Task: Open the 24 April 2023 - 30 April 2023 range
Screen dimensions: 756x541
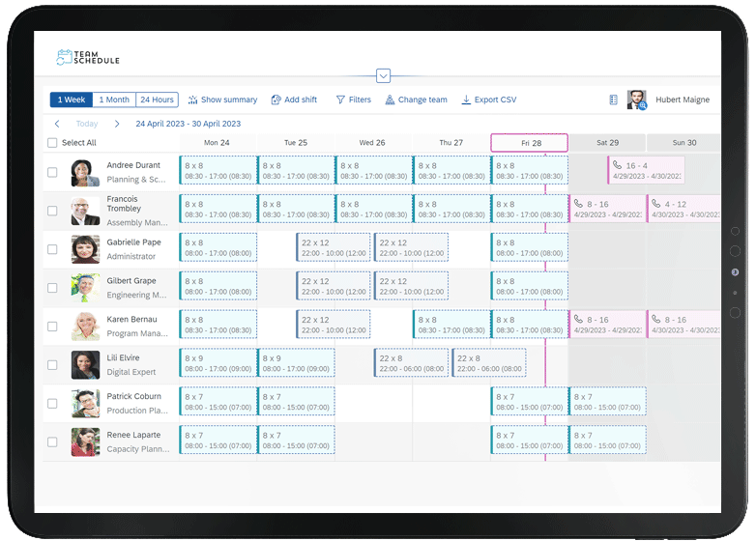Action: pyautogui.click(x=189, y=124)
